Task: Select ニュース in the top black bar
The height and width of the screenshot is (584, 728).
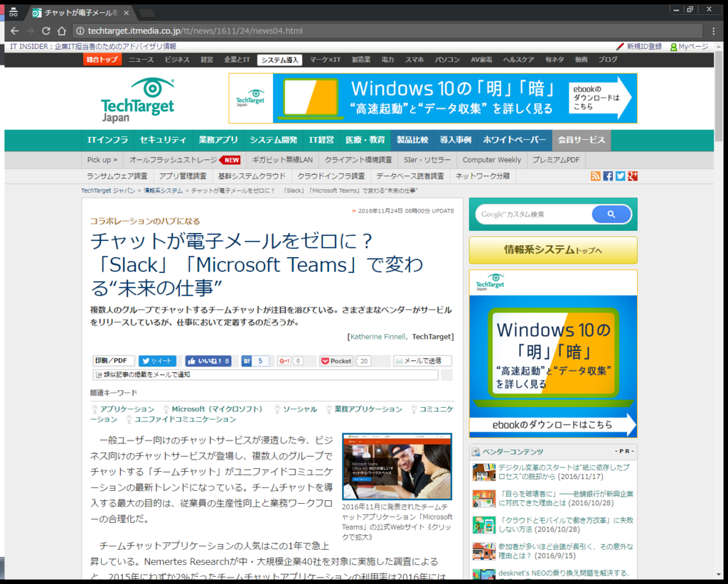Action: 141,60
